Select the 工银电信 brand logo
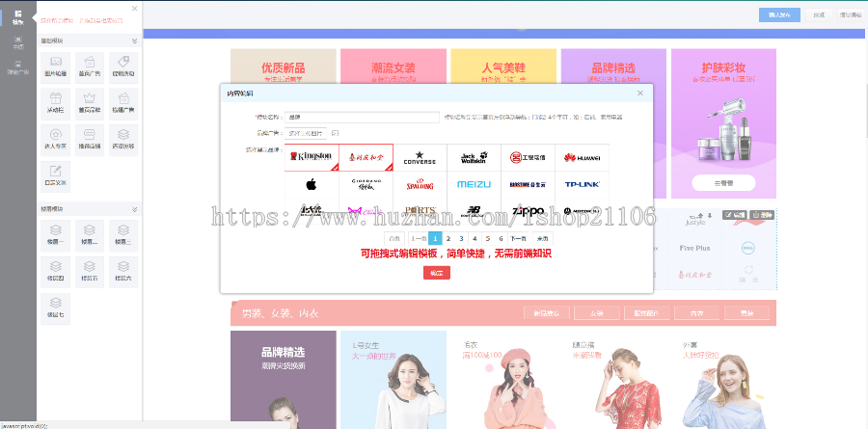Screen dimensions: 868x429 529,157
